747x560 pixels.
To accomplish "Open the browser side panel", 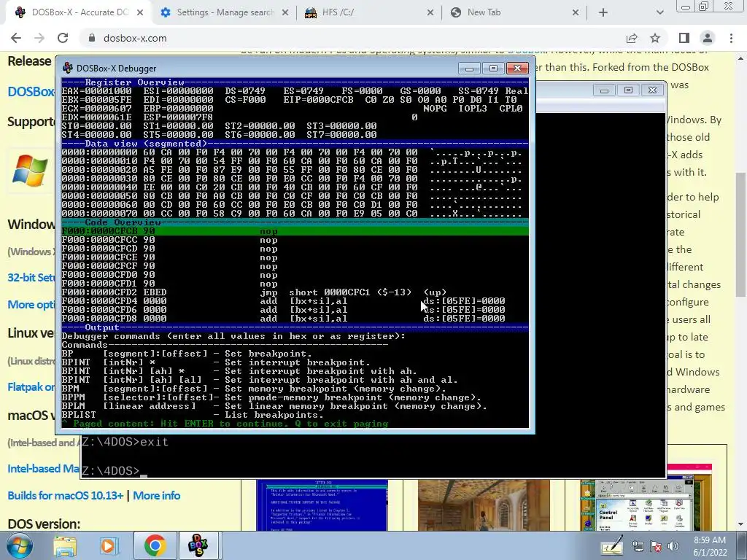I will coord(684,38).
